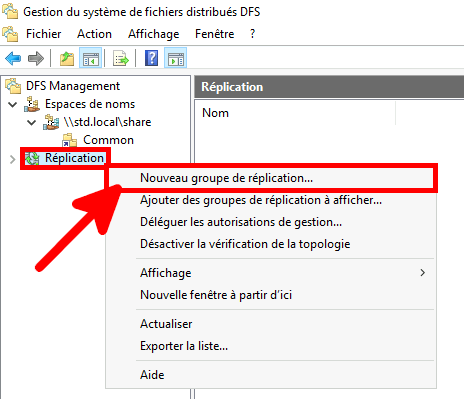Viewport: 464px width, 399px height.
Task: Click the Forward arrow toolbar icon
Action: (x=36, y=59)
